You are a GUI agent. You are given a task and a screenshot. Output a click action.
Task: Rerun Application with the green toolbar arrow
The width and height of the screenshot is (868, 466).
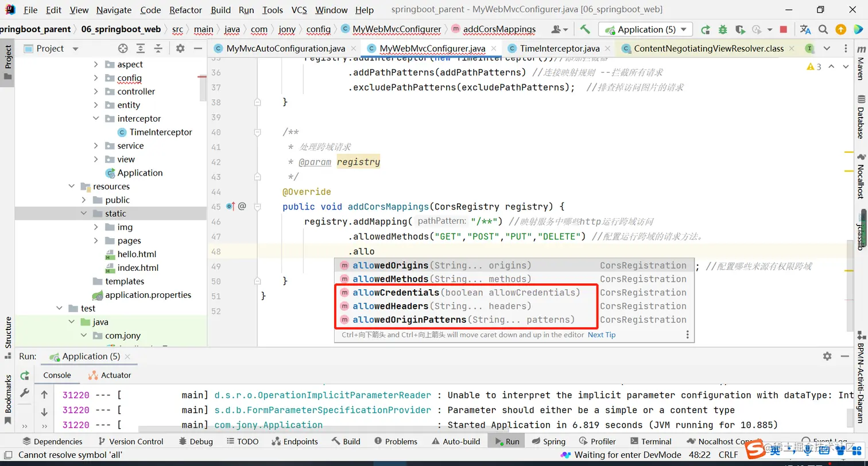click(x=705, y=29)
